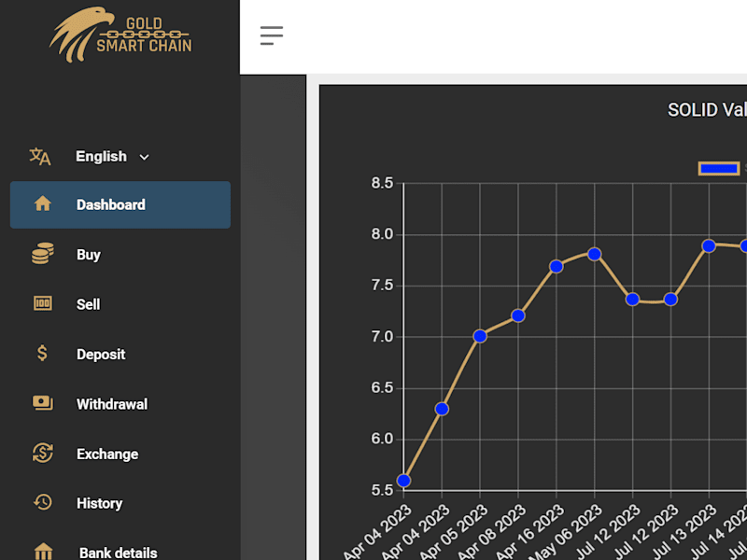This screenshot has width=747, height=560.
Task: Toggle the hamburger sidebar menu icon
Action: tap(272, 35)
